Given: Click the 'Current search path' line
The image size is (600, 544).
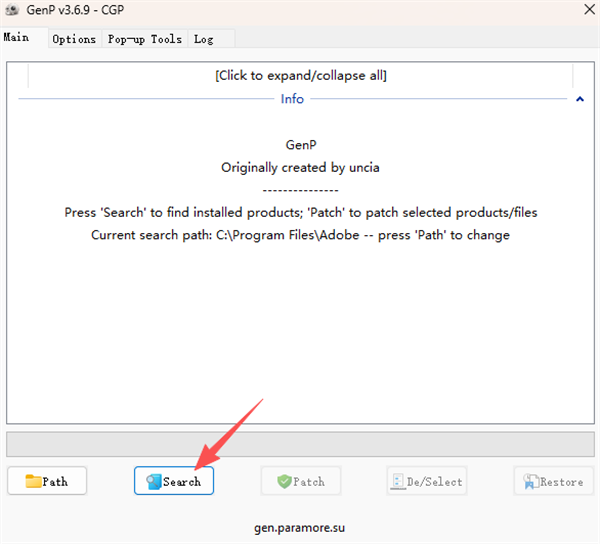Looking at the screenshot, I should (x=300, y=235).
